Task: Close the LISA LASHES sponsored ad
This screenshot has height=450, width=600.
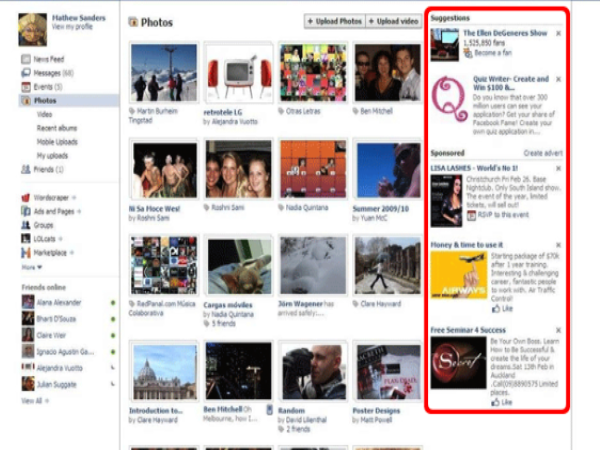Action: click(x=558, y=167)
